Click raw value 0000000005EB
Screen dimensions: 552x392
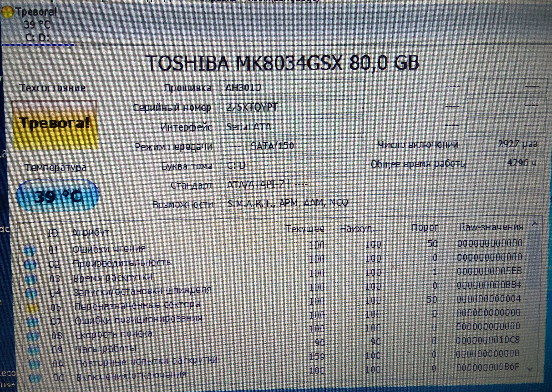tap(490, 271)
